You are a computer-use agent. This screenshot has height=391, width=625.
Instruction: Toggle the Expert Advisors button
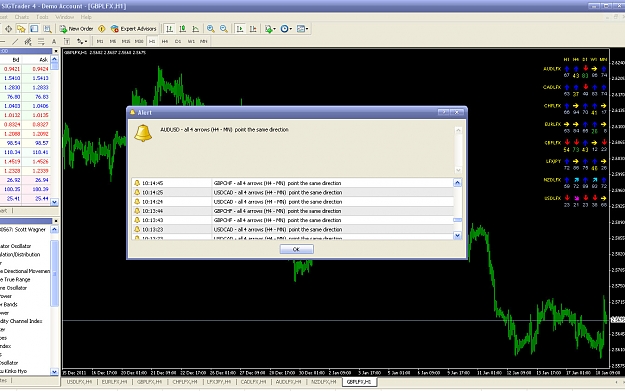134,29
